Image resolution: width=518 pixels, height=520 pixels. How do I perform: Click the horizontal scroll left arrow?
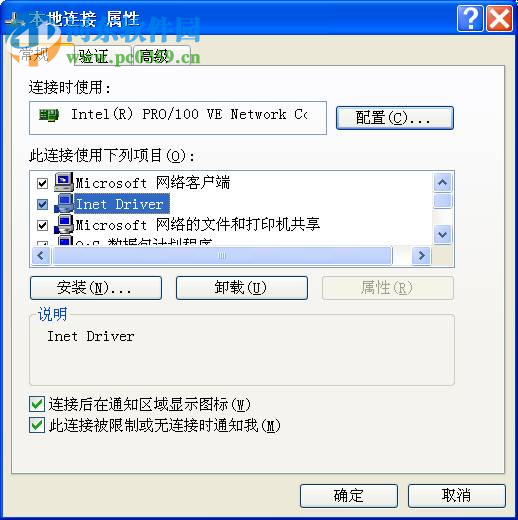tap(41, 256)
